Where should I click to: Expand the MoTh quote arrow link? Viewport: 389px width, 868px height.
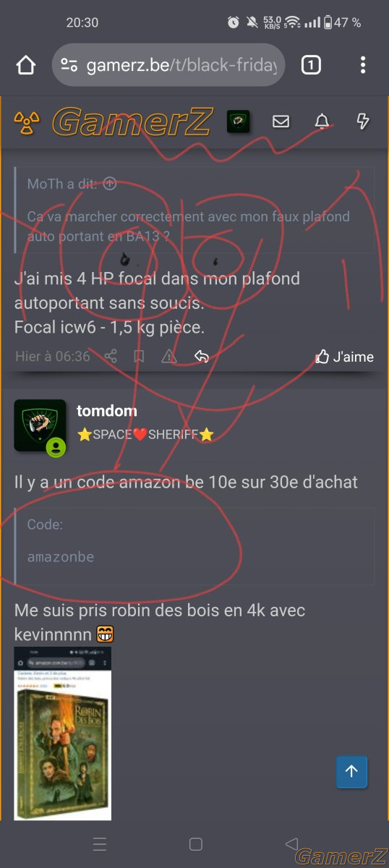click(x=110, y=184)
